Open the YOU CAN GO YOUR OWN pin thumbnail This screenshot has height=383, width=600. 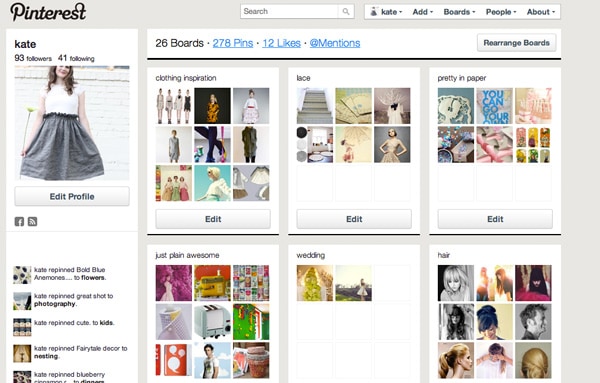[494, 106]
